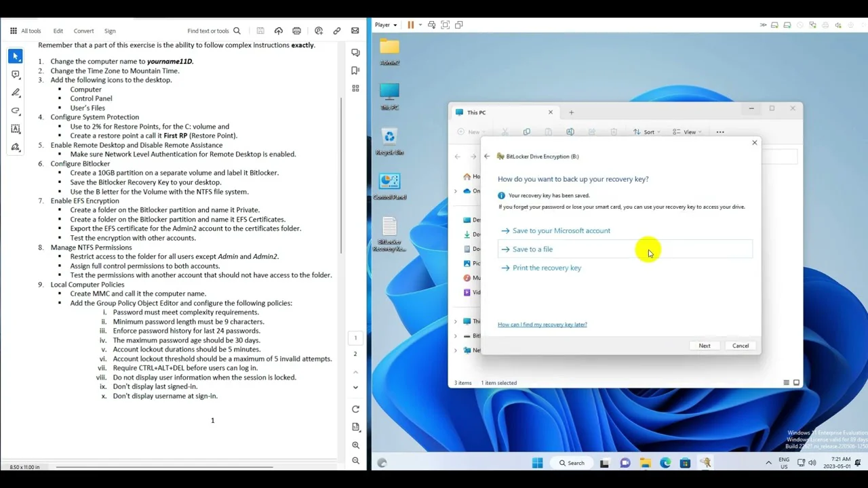Click the copy link icon in toolbar
Viewport: 868px width, 488px height.
click(336, 30)
